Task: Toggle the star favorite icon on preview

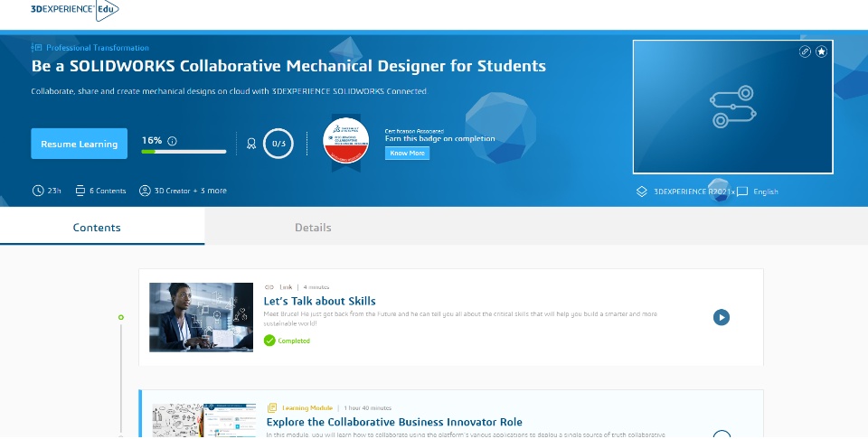Action: [x=821, y=51]
